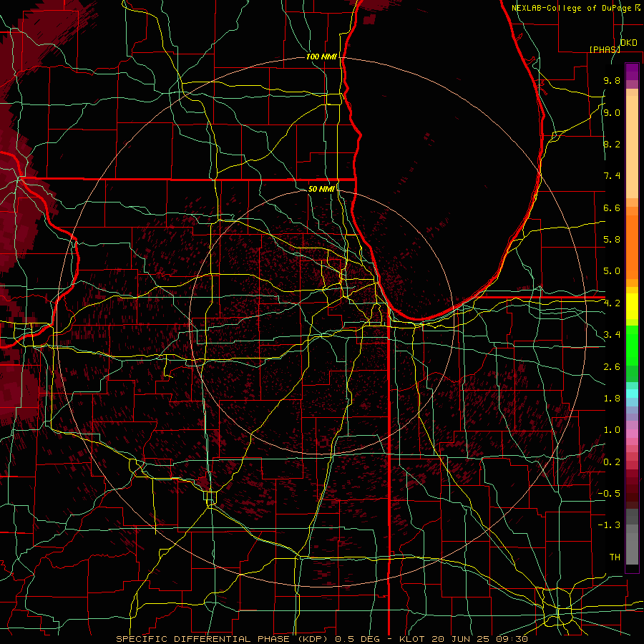The width and height of the screenshot is (644, 644).
Task: Click the 8.2 scale label
Action: coord(612,144)
